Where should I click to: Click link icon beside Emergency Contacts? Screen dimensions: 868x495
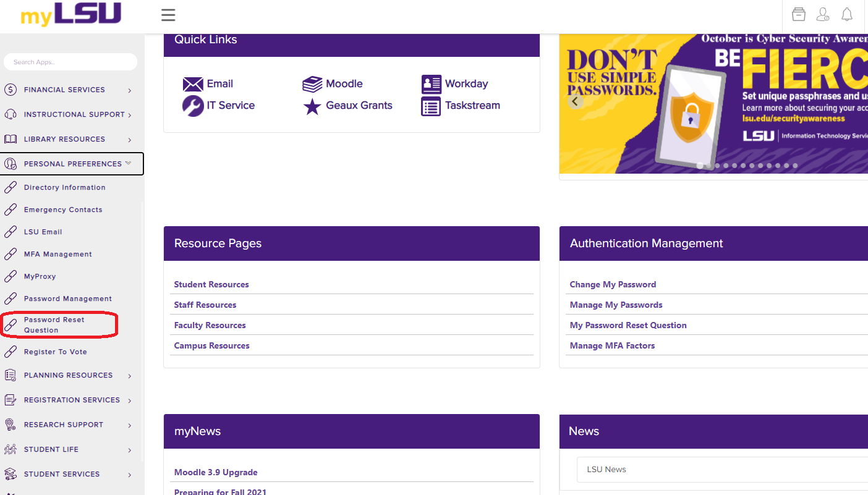point(11,209)
